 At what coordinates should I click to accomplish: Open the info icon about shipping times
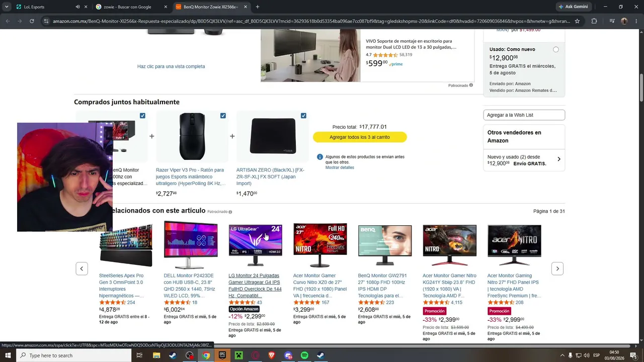tap(319, 157)
